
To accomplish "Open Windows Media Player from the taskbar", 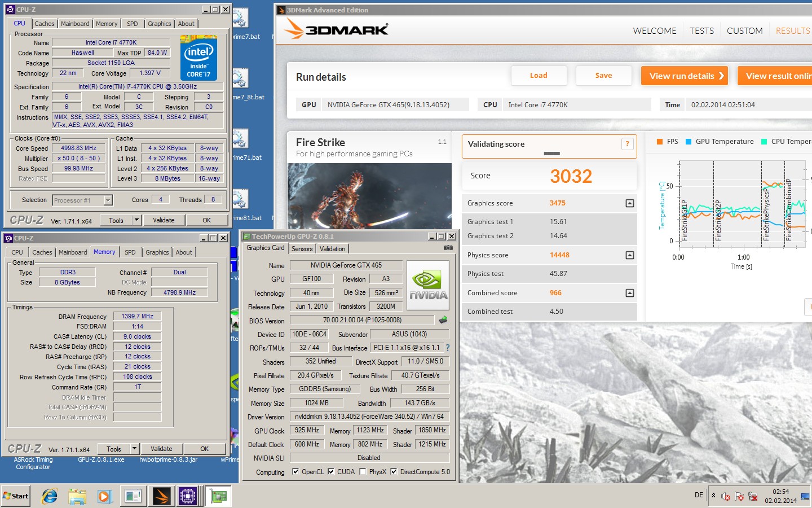I will (104, 496).
